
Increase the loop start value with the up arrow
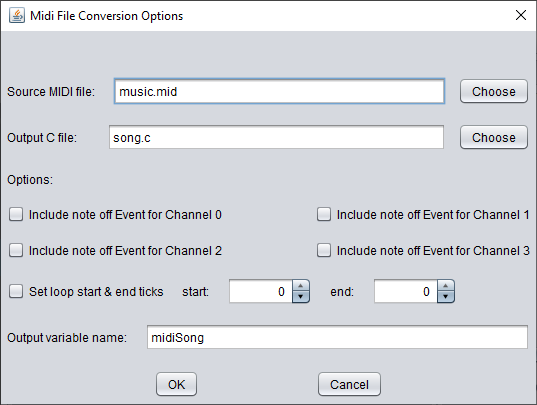pyautogui.click(x=301, y=286)
